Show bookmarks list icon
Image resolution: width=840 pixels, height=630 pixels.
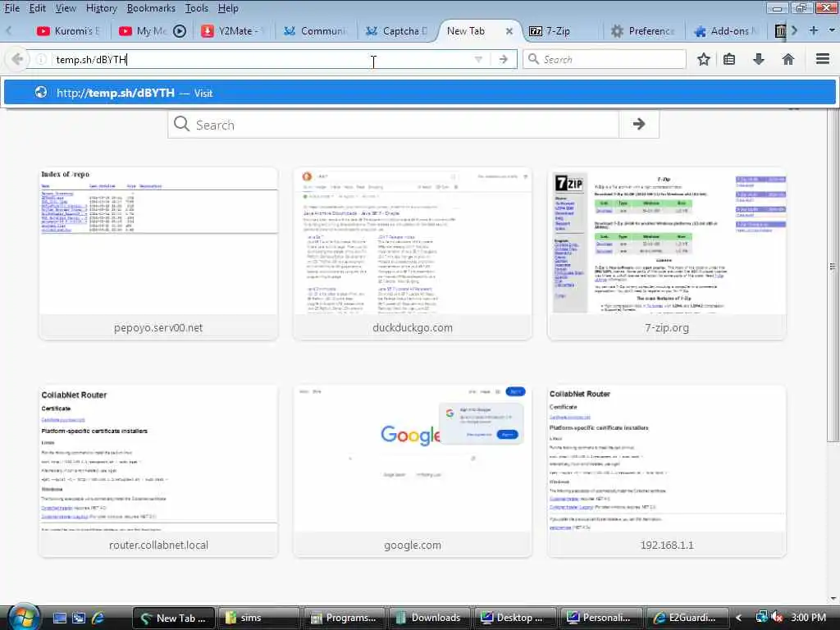point(729,59)
